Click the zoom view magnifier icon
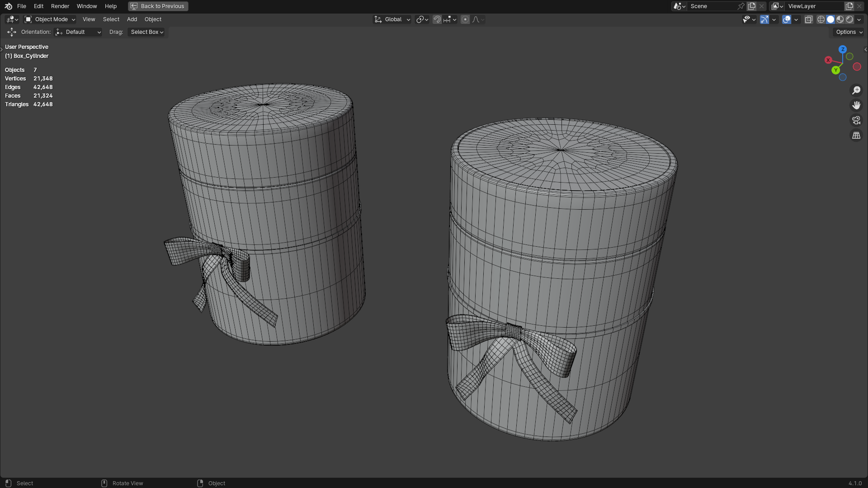Screen dimensions: 868x488 [x=856, y=90]
